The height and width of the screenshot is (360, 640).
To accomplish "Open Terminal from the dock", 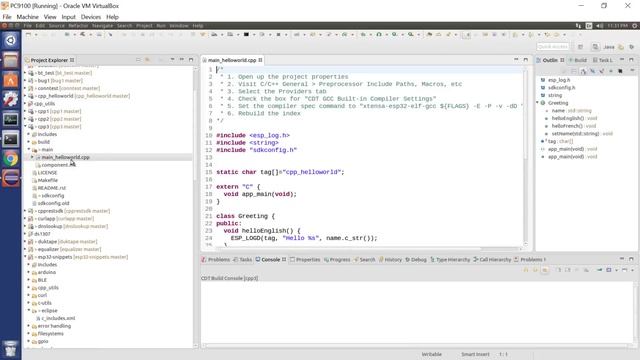I will [11, 139].
